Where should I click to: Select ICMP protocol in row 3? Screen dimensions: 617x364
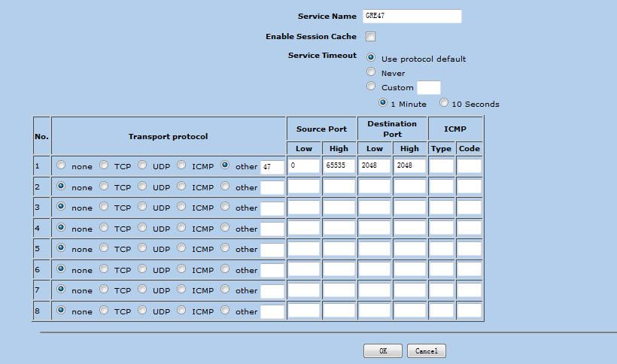pyautogui.click(x=181, y=206)
